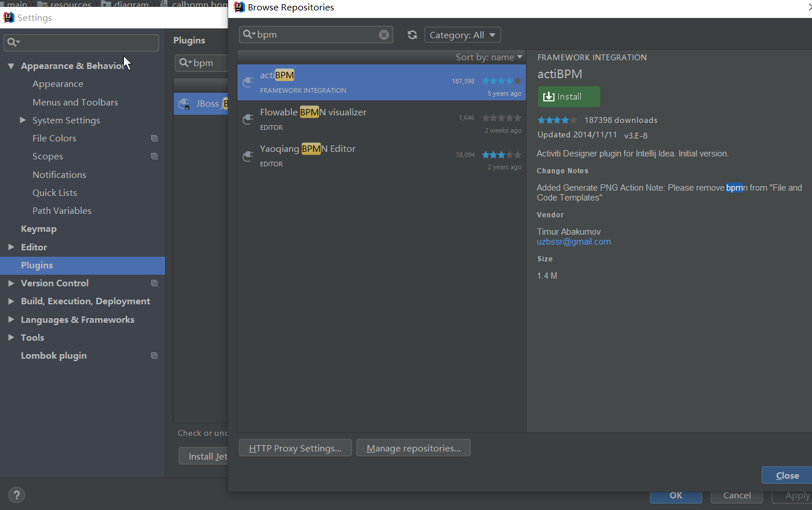812x510 pixels.
Task: Expand the Version Control section
Action: click(x=11, y=283)
